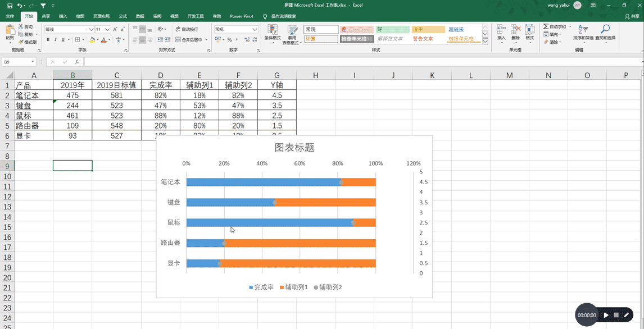Apply the Warning Text (警告文本) style
The image size is (644, 329).
(428, 39)
